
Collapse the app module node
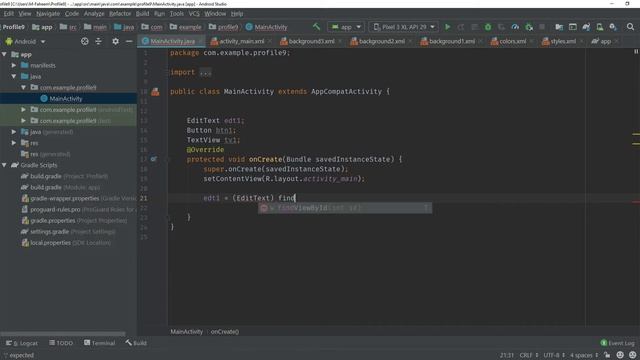click(x=4, y=54)
